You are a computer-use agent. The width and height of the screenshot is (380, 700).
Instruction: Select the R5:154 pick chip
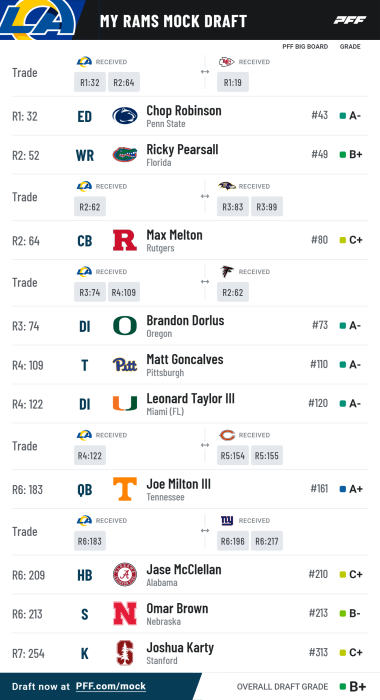233,455
